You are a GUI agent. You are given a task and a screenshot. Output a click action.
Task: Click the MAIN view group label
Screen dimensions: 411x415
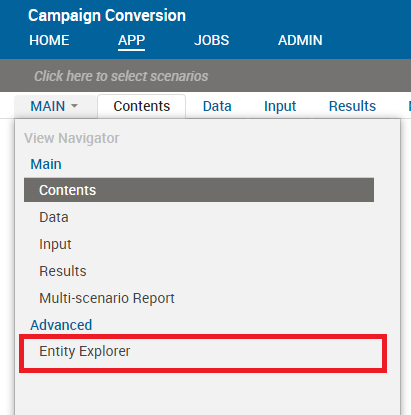tap(48, 106)
